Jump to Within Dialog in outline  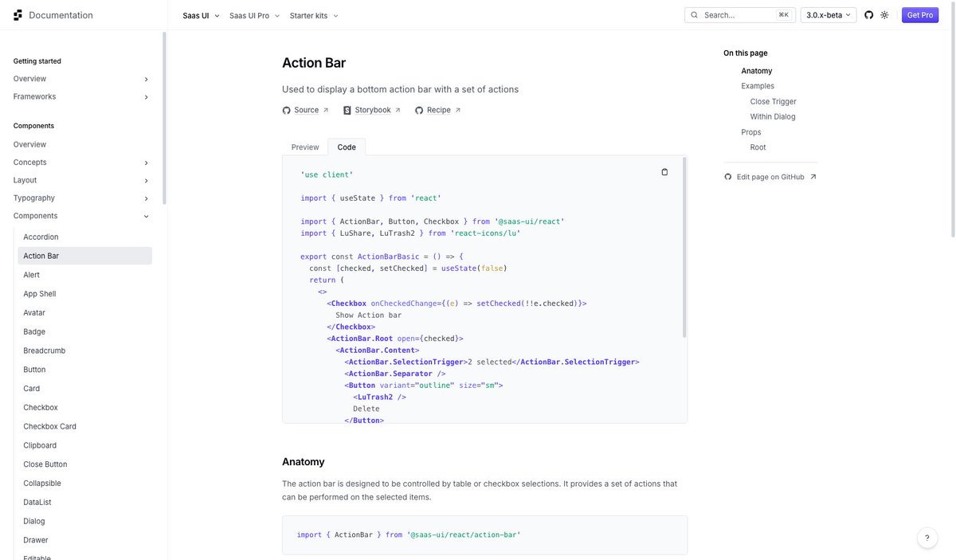[x=773, y=116]
